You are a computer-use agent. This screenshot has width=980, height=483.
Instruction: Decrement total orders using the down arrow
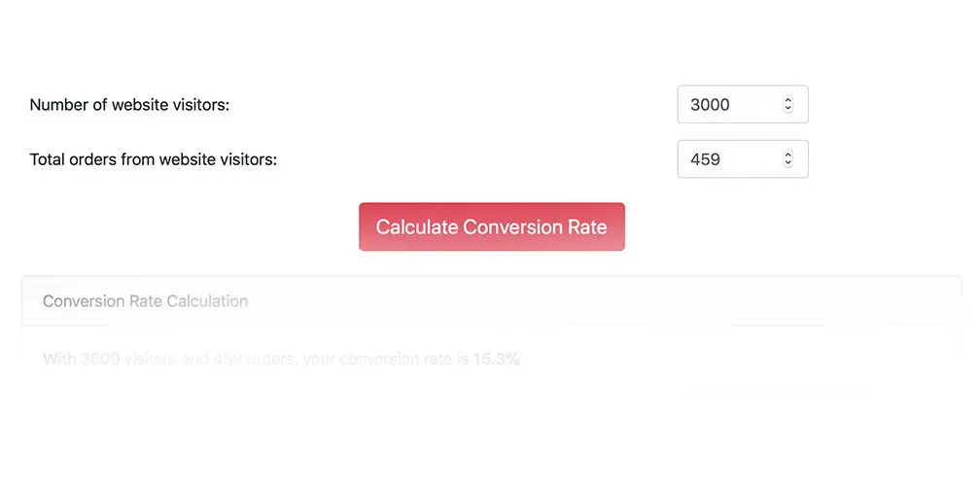787,163
